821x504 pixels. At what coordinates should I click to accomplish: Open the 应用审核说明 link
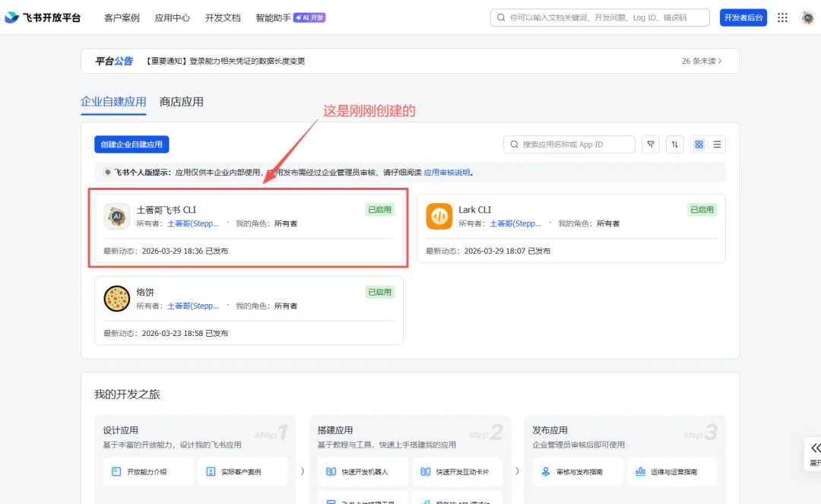click(447, 173)
